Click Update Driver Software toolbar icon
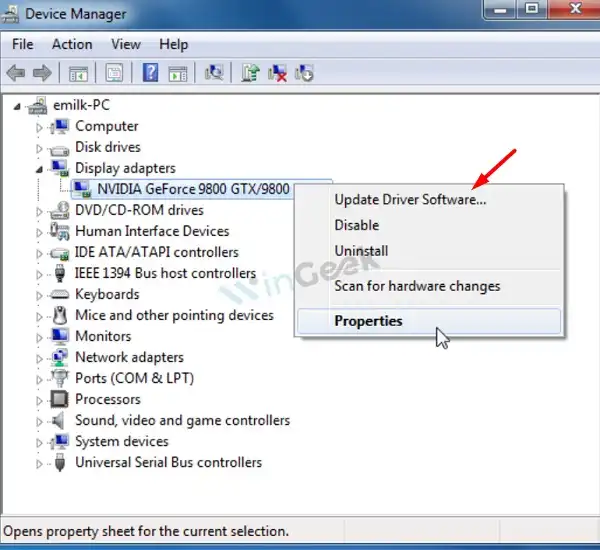600x550 pixels. (250, 73)
